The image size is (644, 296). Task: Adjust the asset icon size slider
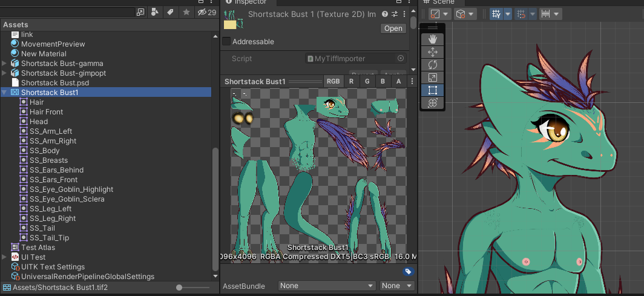tap(180, 287)
